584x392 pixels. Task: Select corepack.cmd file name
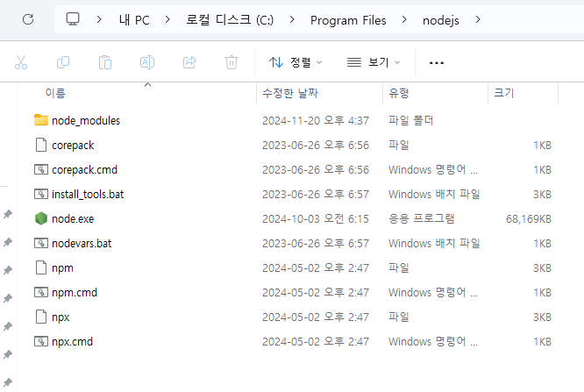pyautogui.click(x=84, y=170)
